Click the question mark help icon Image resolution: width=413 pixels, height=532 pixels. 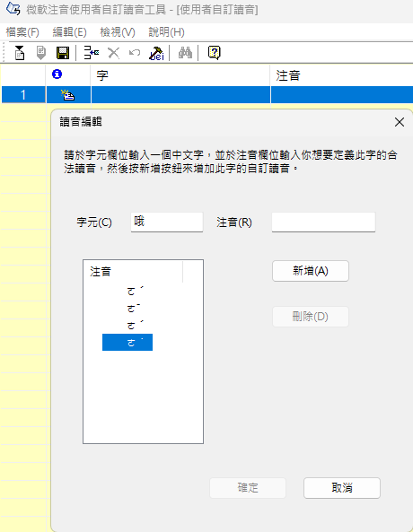[215, 53]
